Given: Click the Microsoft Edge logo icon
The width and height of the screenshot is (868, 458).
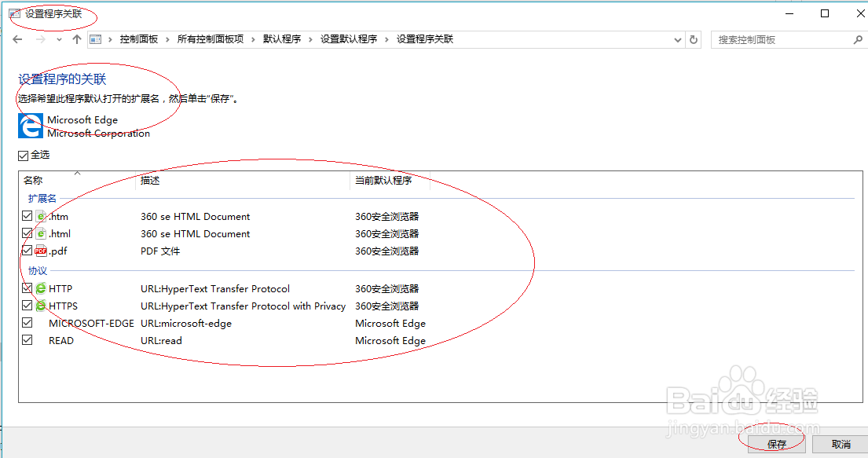Looking at the screenshot, I should pyautogui.click(x=31, y=126).
